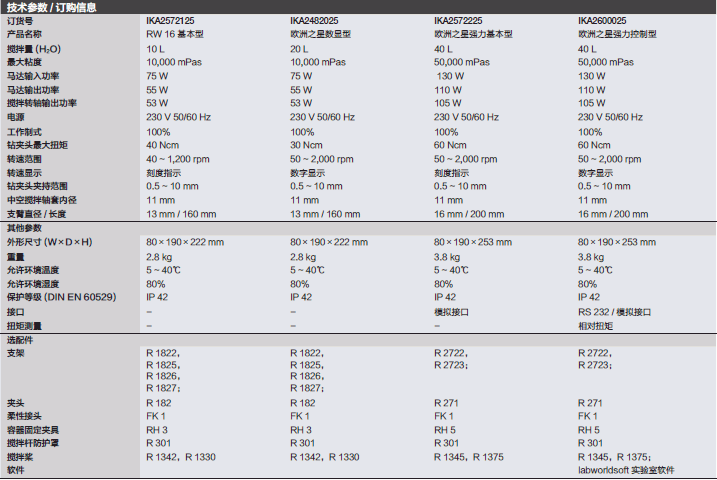Click the 马达输出功率 row label
Image resolution: width=717 pixels, height=480 pixels.
pyautogui.click(x=32, y=90)
